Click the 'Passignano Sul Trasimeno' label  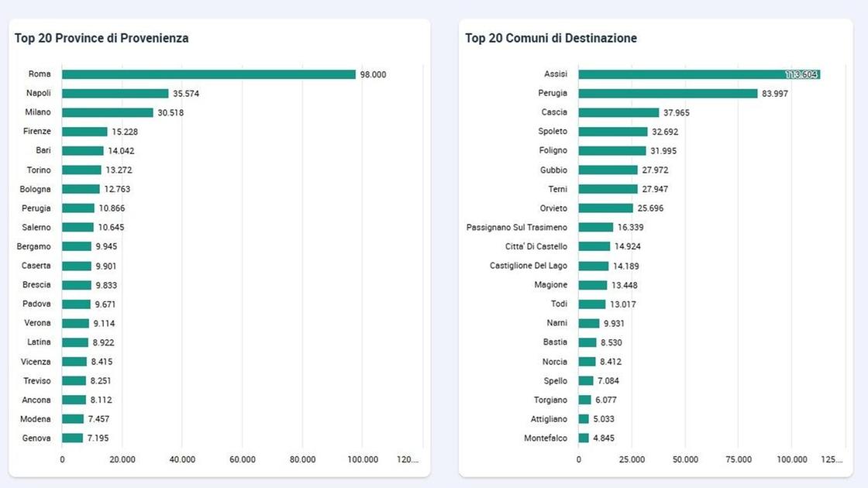516,228
